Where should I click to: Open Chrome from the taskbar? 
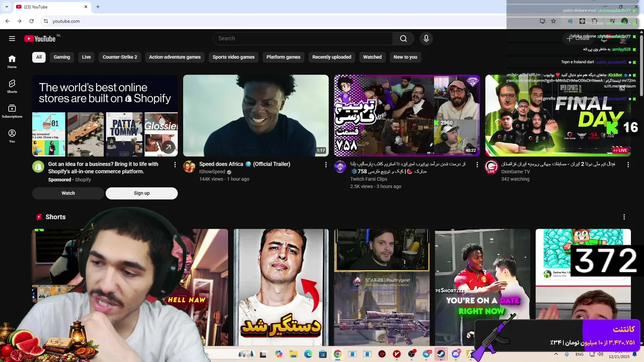[338, 354]
